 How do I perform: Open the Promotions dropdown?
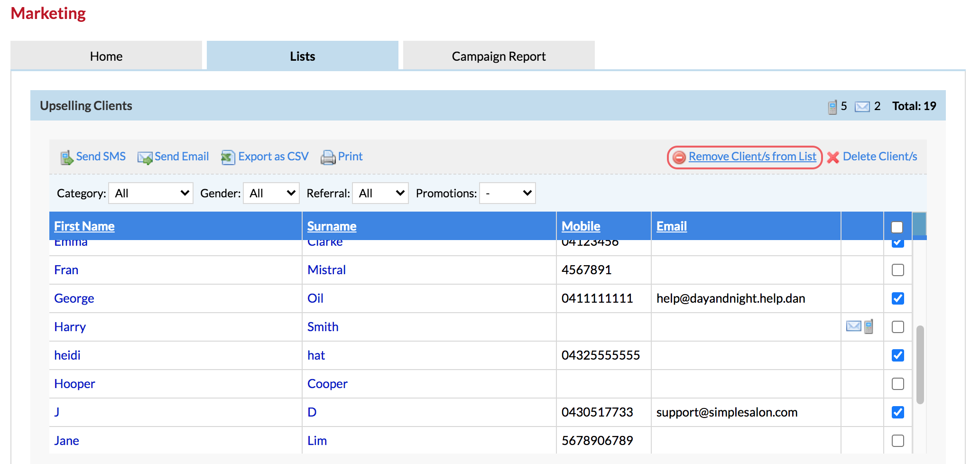(508, 193)
